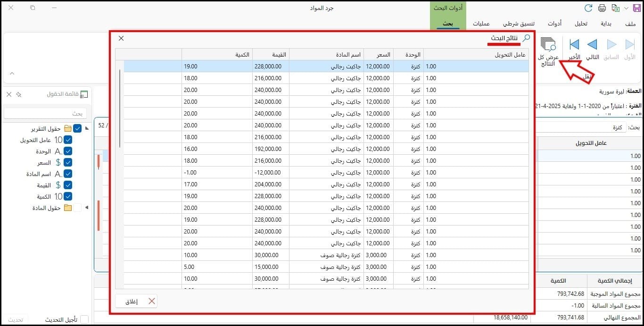The image size is (644, 326).
Task: Pin the field list panel
Action: pyautogui.click(x=18, y=94)
